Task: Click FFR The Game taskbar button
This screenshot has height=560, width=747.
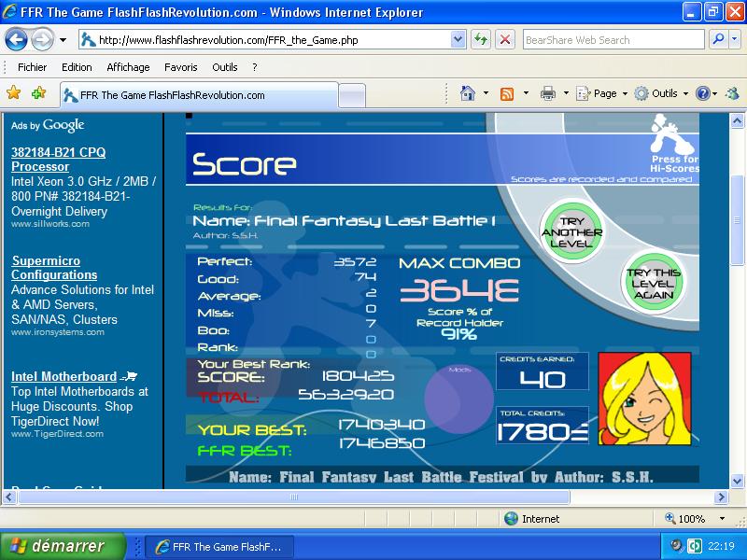Action: (218, 547)
